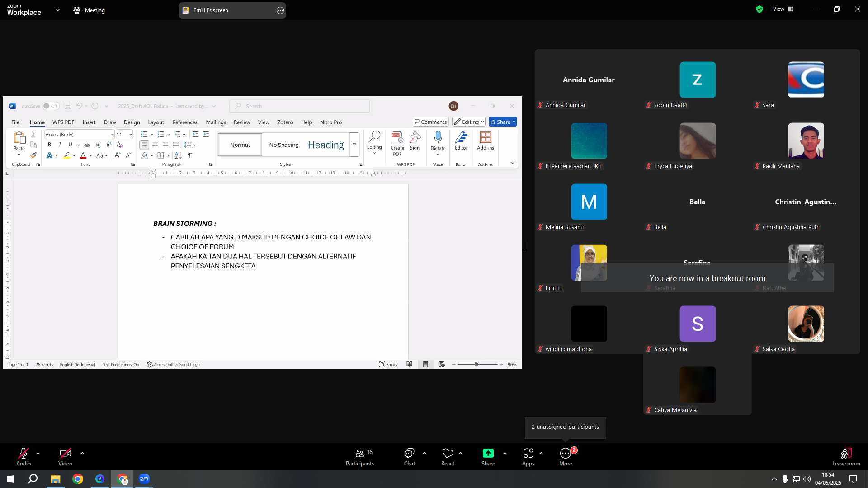Switch to Focus mode in Word
868x488 pixels.
[388, 365]
